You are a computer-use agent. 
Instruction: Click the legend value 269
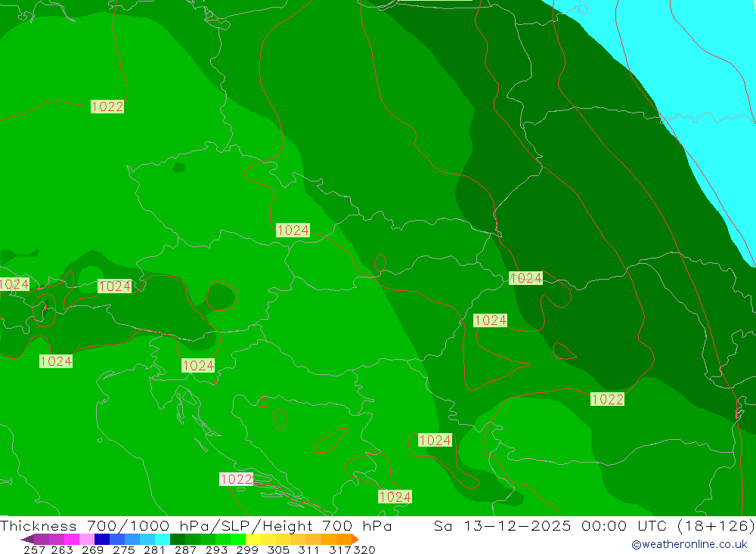coord(92,550)
